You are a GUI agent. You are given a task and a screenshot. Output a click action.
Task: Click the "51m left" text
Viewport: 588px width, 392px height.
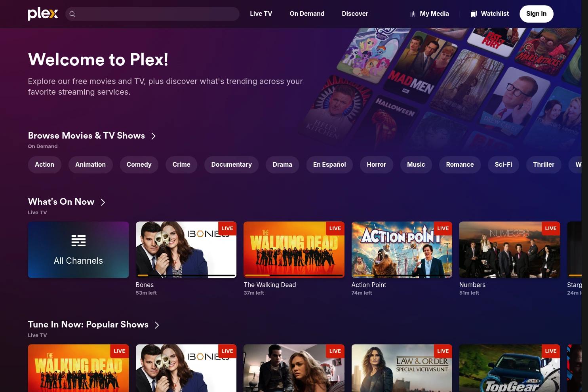coord(469,293)
